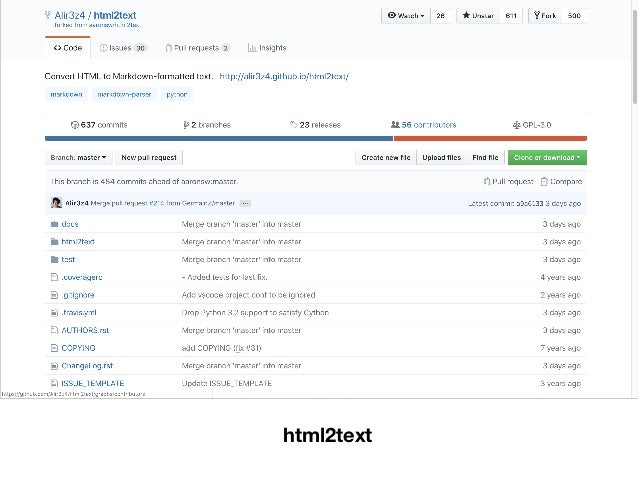Viewport: 638px width, 479px height.
Task: Select the python topic tag
Action: (177, 94)
